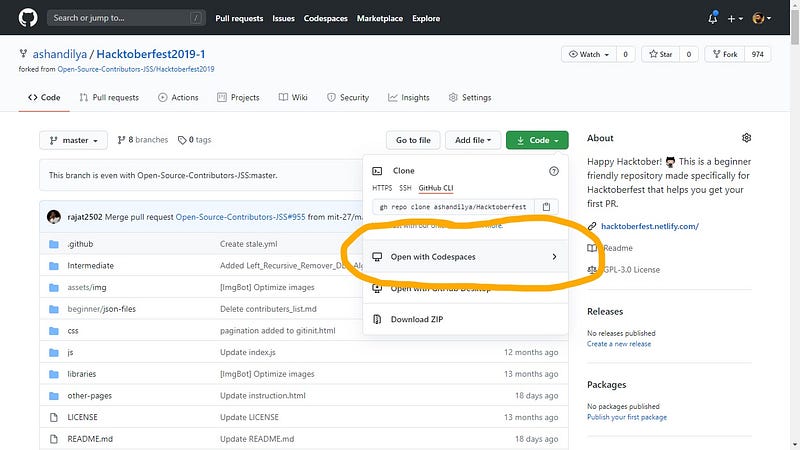800x450 pixels.
Task: Open the README.md file
Action: (90, 439)
